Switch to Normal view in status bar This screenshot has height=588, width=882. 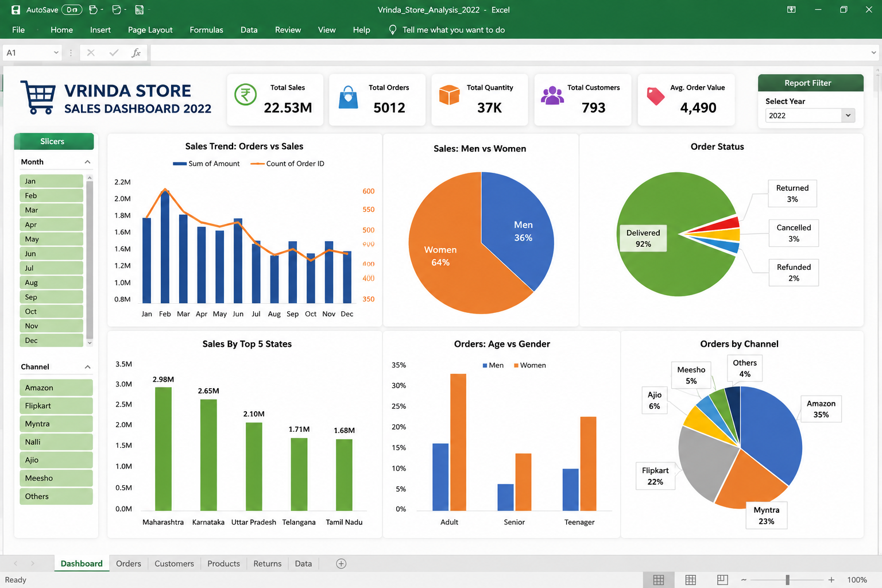point(659,580)
